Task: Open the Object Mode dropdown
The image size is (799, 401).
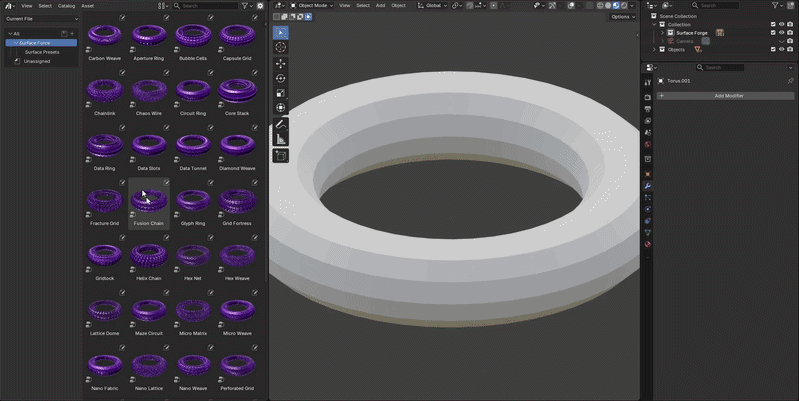Action: (x=311, y=6)
